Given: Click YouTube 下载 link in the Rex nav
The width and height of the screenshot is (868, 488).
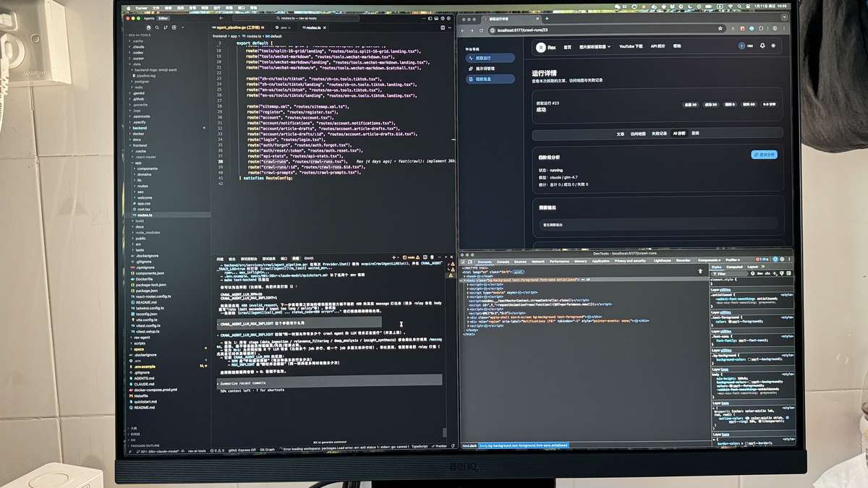Looking at the screenshot, I should pyautogui.click(x=631, y=46).
